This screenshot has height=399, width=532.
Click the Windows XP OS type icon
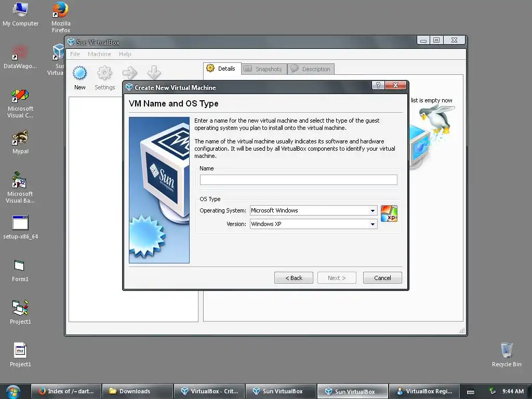point(389,214)
